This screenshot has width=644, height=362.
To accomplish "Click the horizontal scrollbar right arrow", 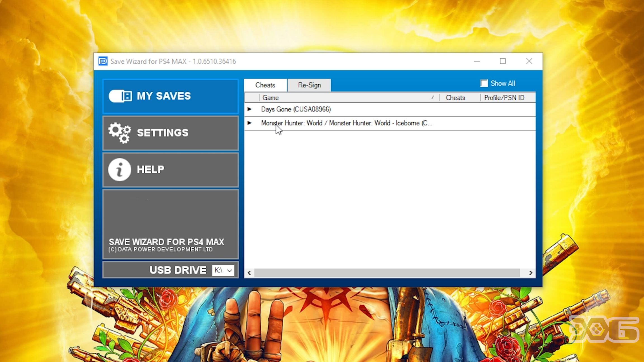I will point(531,273).
